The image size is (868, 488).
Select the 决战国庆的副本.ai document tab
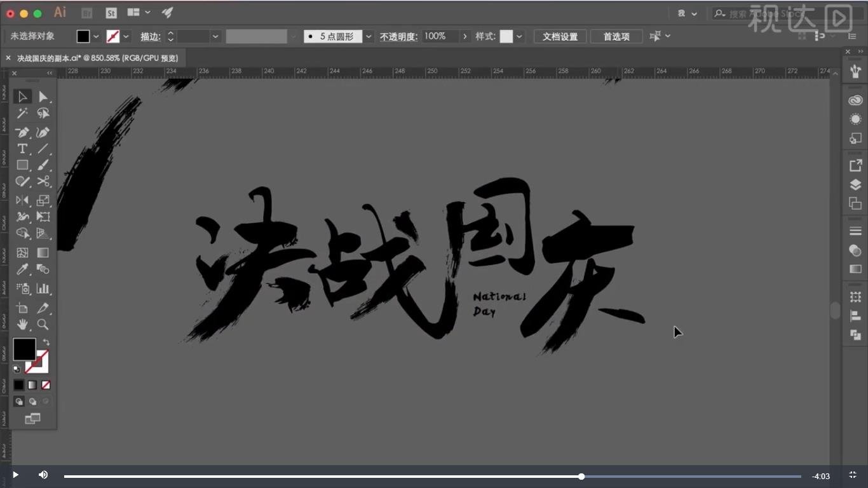[x=97, y=58]
